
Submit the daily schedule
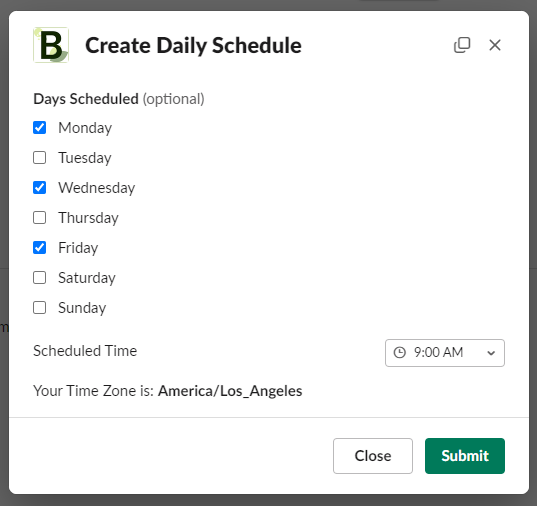(x=465, y=456)
